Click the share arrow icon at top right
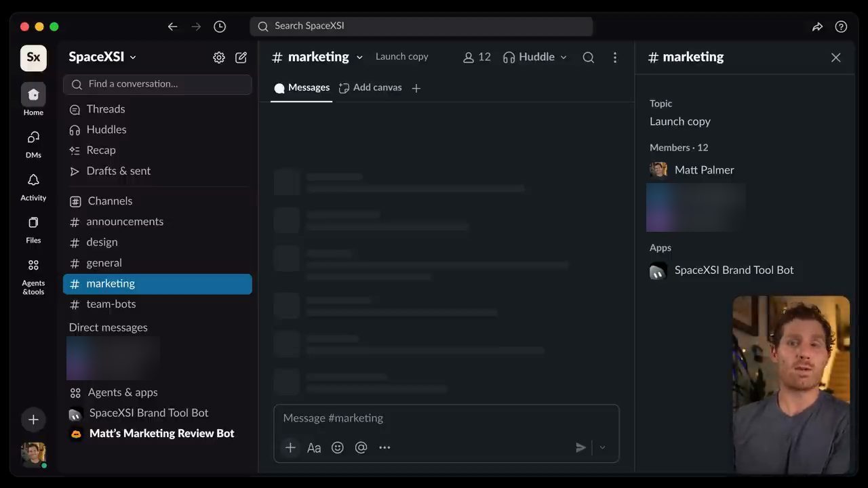Viewport: 868px width, 488px height. (817, 26)
